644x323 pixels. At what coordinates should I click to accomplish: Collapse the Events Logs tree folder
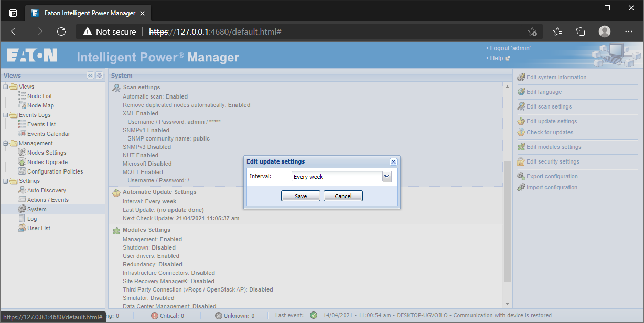click(5, 115)
